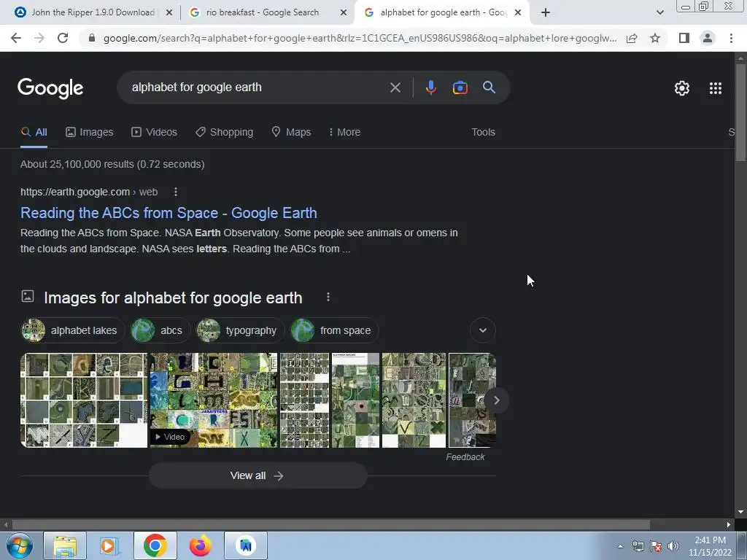Switch to Videos results

pos(155,133)
